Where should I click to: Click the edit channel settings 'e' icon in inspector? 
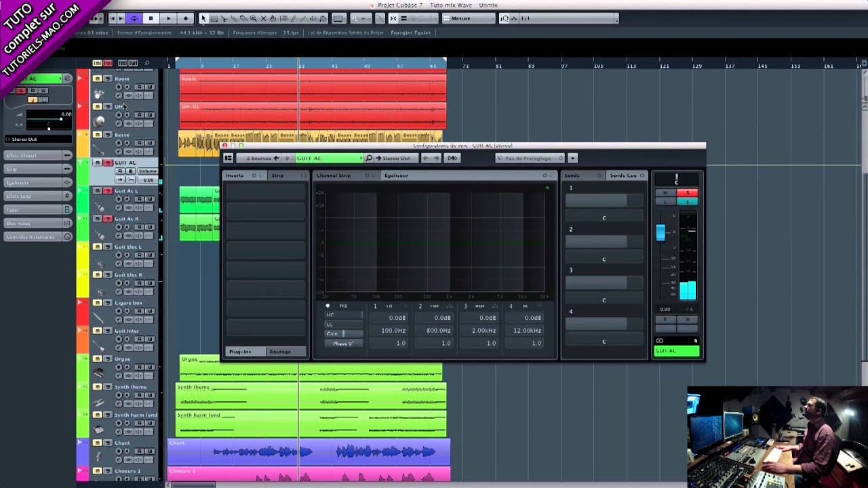click(x=67, y=79)
